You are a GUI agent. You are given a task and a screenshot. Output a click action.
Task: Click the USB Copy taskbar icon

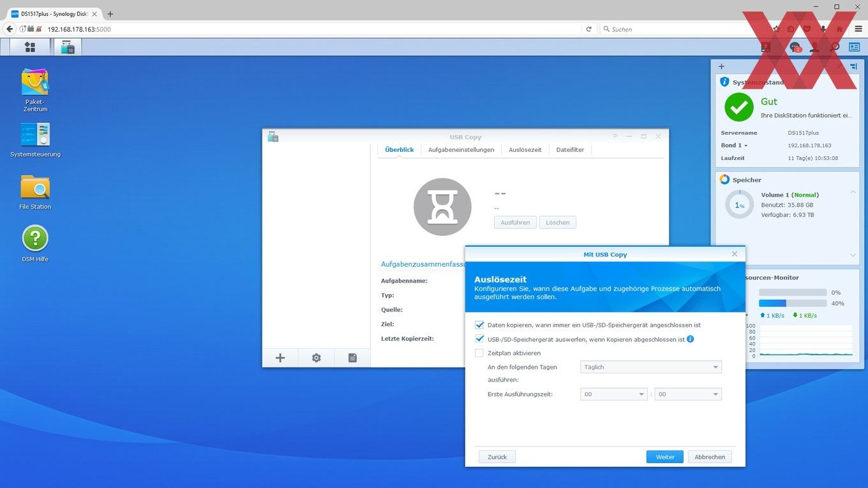coord(67,47)
